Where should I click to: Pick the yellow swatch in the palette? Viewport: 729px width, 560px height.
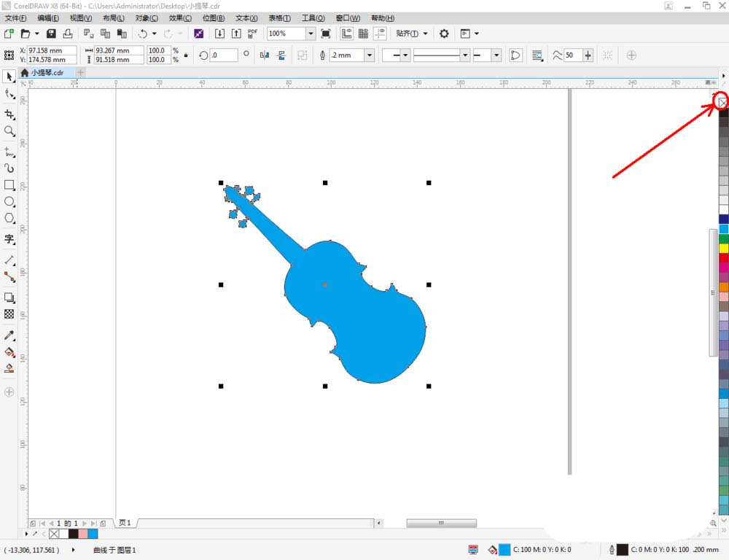724,249
